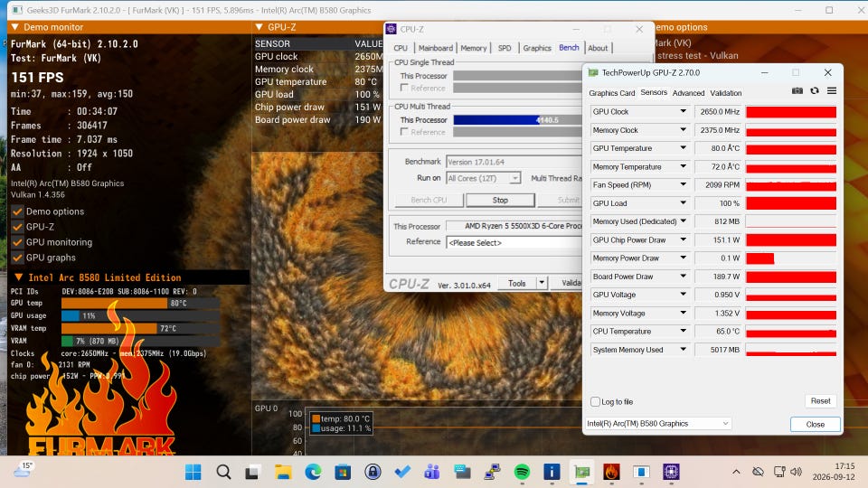Click the GPU-Z refresh icon

[x=815, y=90]
